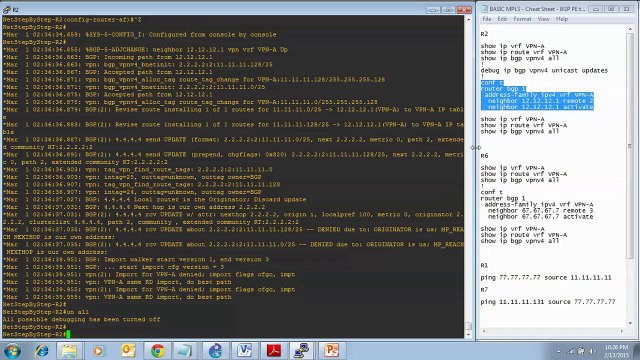Open the clock showing 10:26 PM
640x360 pixels.
(x=616, y=351)
